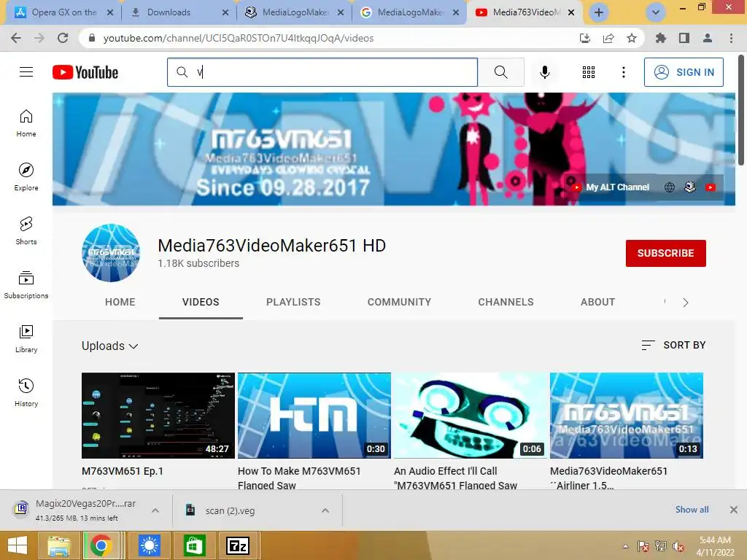Click the browser address bar URL

click(x=239, y=38)
